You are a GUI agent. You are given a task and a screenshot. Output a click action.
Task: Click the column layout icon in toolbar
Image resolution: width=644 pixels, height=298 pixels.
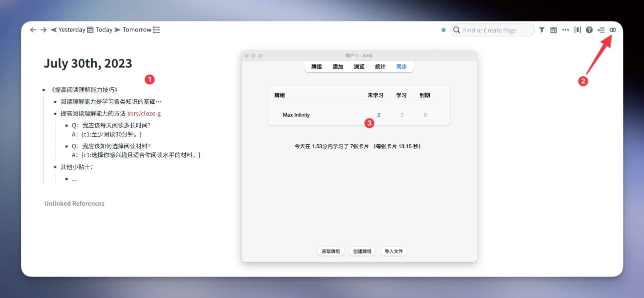pos(578,30)
